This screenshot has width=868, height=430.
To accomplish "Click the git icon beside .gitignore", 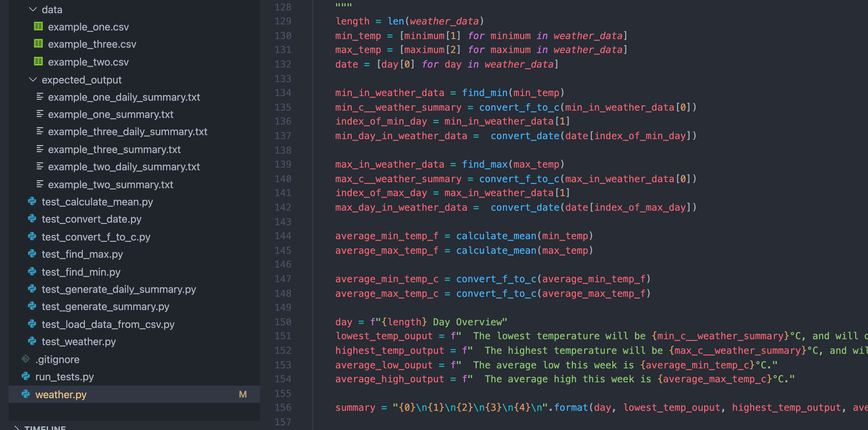I will tap(26, 359).
